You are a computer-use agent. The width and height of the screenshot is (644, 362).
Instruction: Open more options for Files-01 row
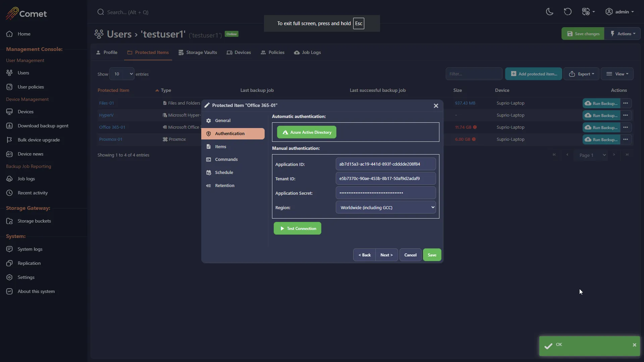(626, 103)
